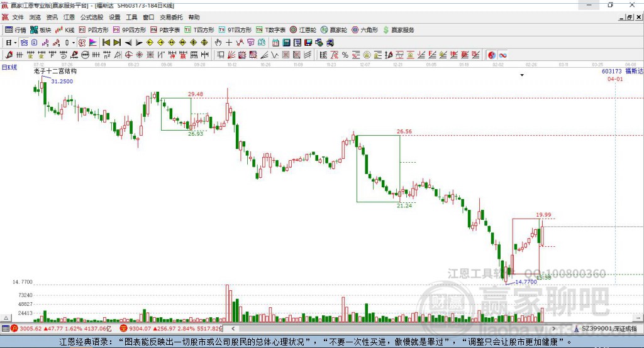Open the 浏览 menu

35,17
